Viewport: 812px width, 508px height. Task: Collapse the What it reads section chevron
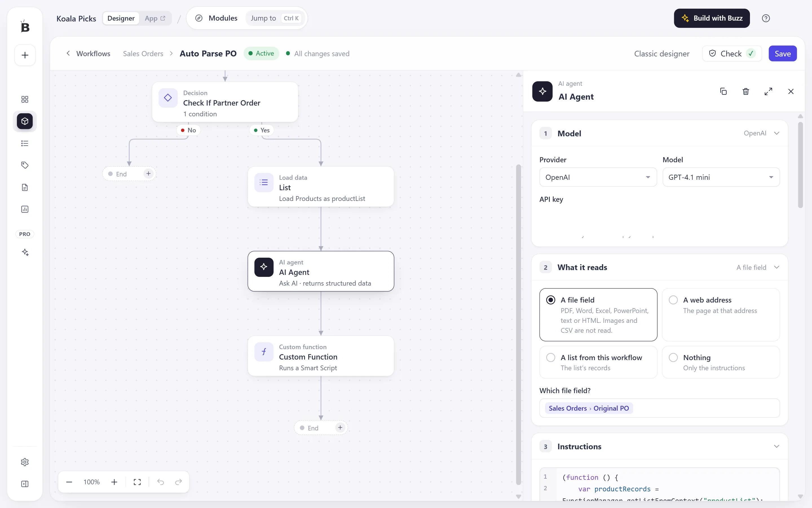click(x=776, y=268)
